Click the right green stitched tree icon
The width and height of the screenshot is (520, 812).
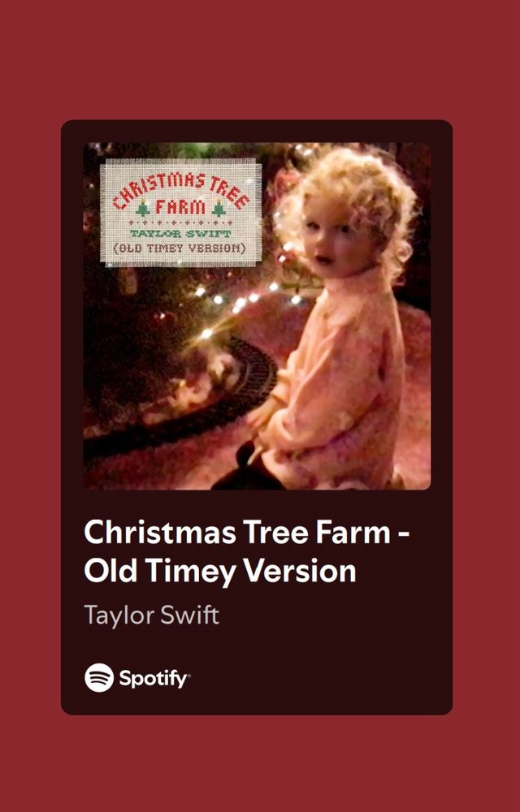click(219, 208)
